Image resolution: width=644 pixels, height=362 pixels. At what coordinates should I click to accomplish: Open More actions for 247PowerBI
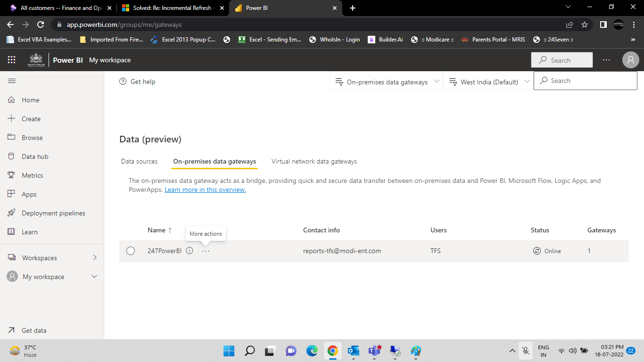206,251
